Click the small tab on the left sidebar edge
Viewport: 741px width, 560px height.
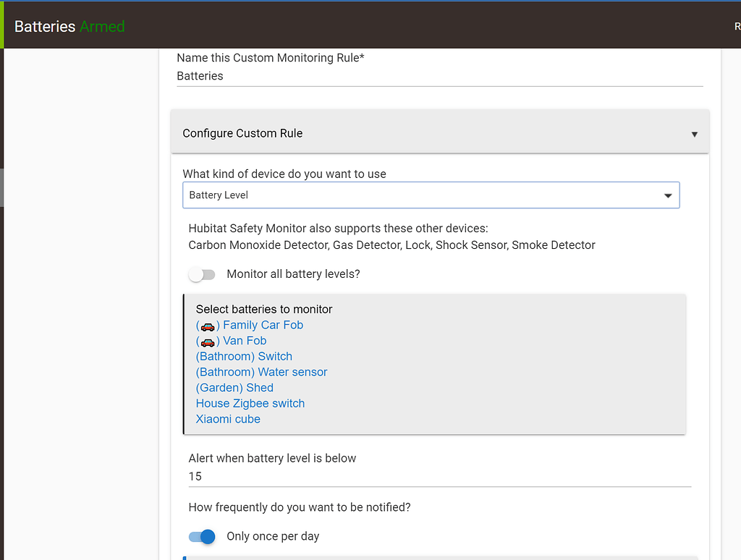[x=2, y=188]
